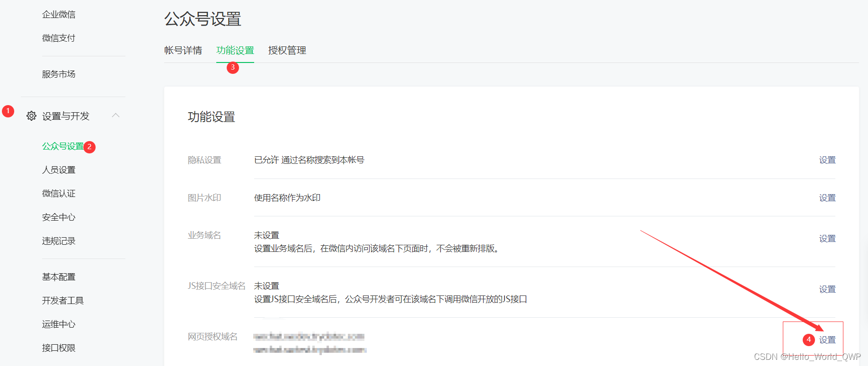Viewport: 868px width, 366px height.
Task: Click the text 已允许 通过名称搜索到本帐号
Action: point(309,160)
